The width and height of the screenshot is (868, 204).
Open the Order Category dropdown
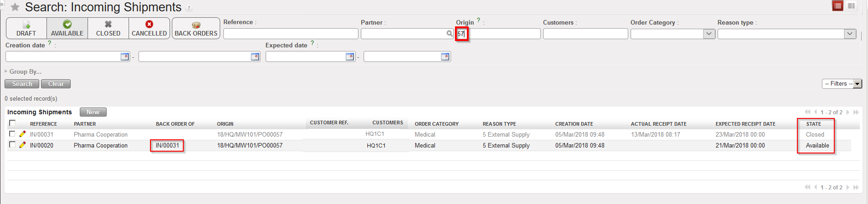(708, 34)
